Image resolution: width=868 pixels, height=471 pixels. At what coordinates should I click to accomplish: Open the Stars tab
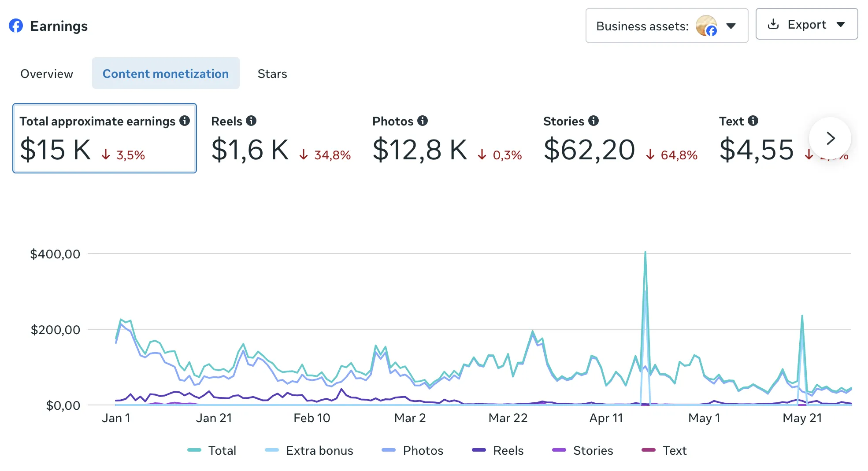[272, 74]
